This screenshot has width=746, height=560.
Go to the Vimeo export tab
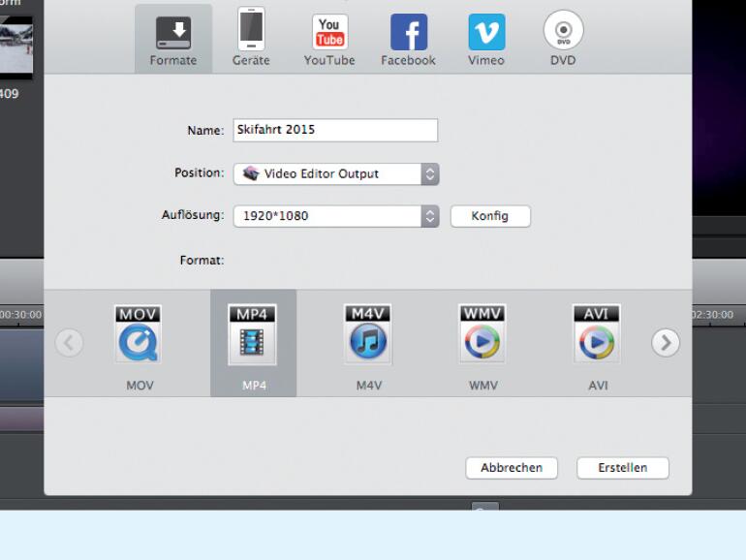coord(485,39)
